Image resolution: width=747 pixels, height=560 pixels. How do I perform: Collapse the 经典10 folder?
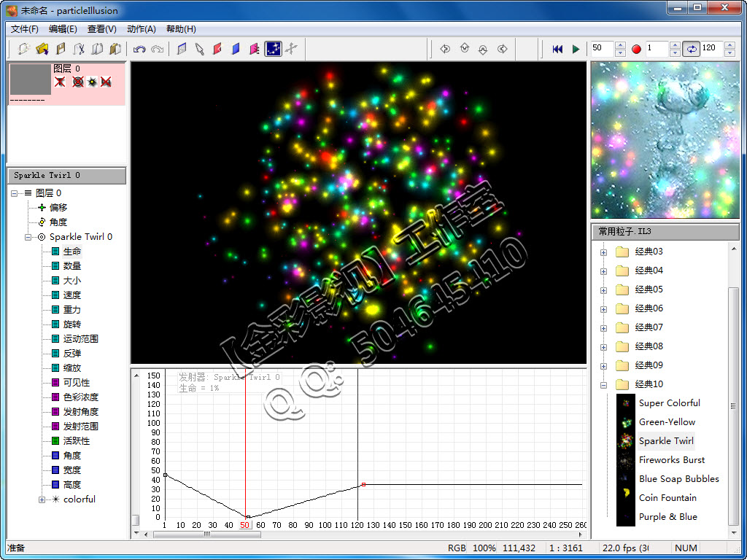coord(603,384)
